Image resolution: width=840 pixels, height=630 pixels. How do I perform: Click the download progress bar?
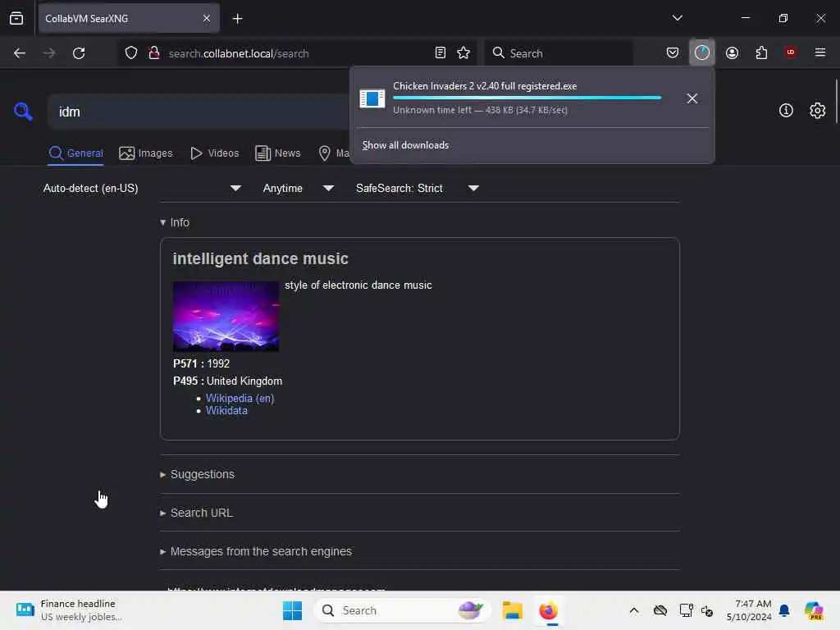(x=527, y=98)
